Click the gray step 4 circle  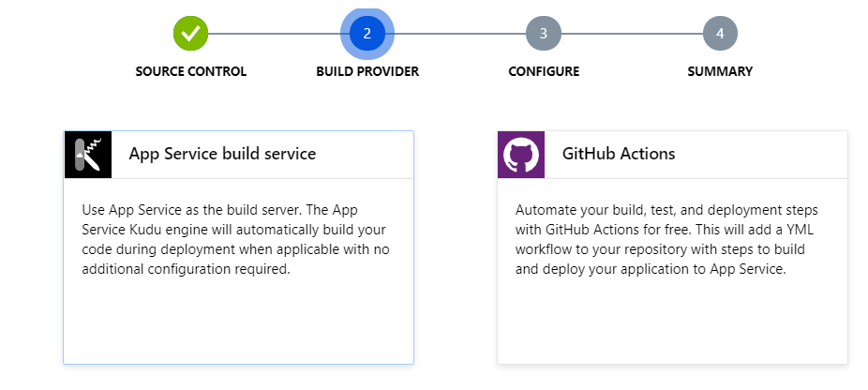pos(720,33)
